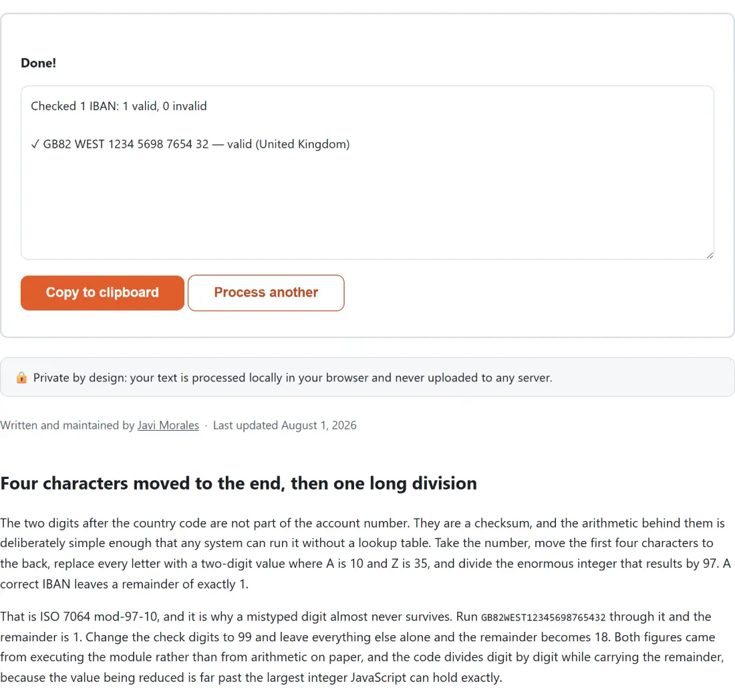The width and height of the screenshot is (735, 700).
Task: Click the "ISO 7064 mod-97-10" phrase
Action: (98, 617)
